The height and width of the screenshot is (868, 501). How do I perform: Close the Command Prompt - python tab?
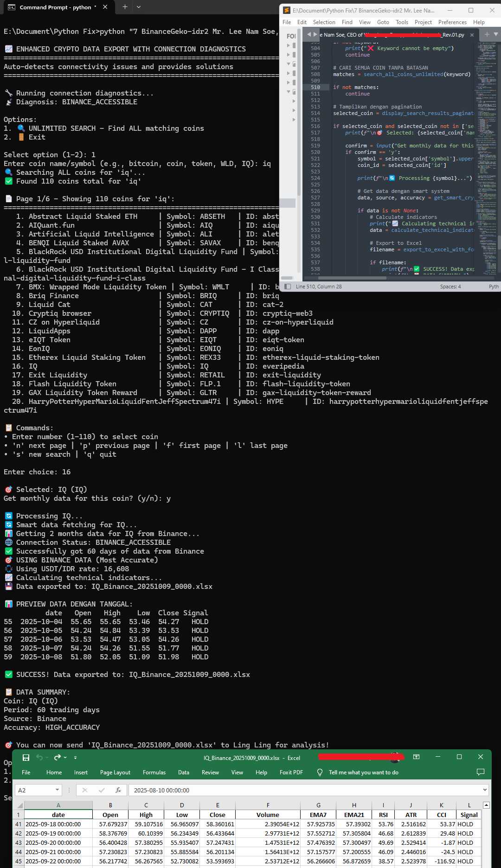(105, 7)
